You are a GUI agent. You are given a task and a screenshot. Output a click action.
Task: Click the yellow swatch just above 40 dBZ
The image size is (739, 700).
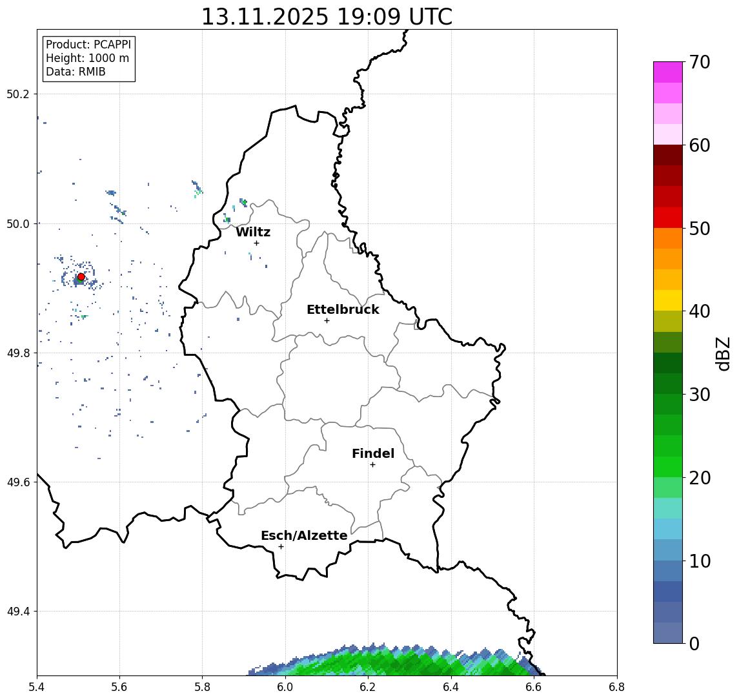pyautogui.click(x=668, y=300)
